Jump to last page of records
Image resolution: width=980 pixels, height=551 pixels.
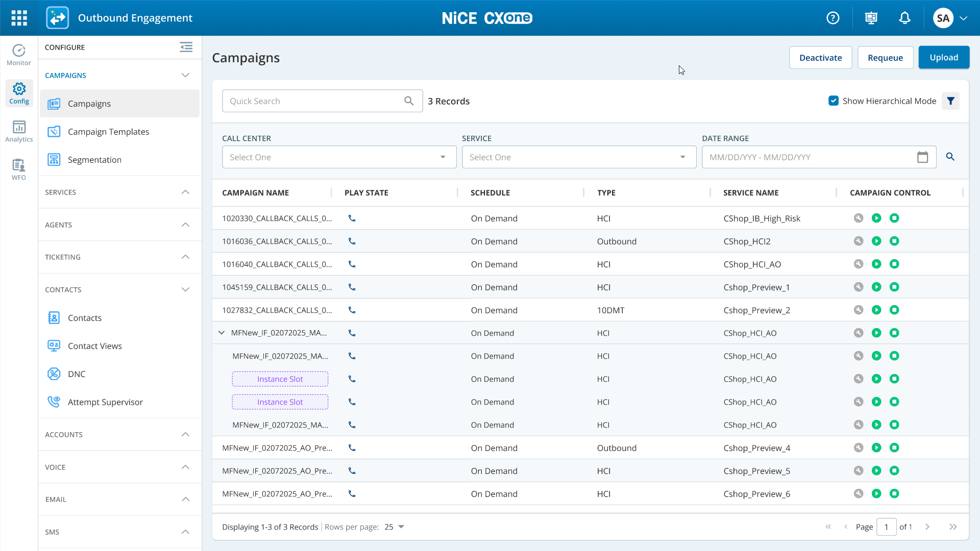click(953, 527)
